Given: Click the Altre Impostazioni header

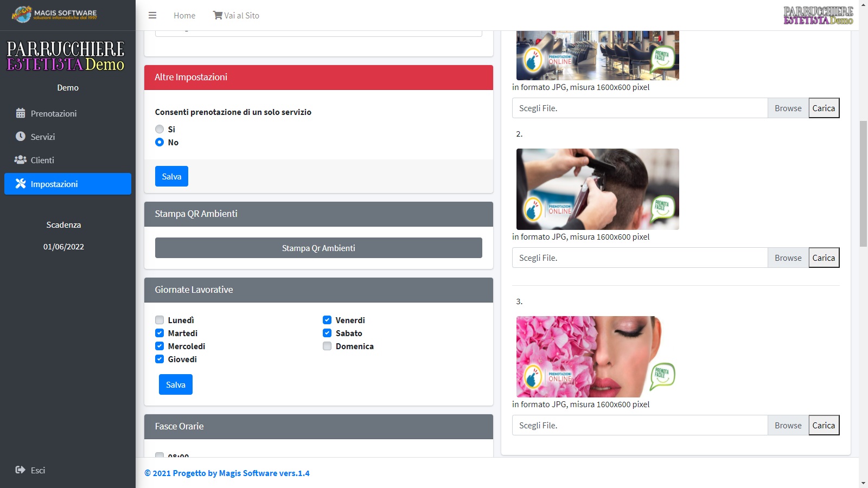Looking at the screenshot, I should point(318,77).
